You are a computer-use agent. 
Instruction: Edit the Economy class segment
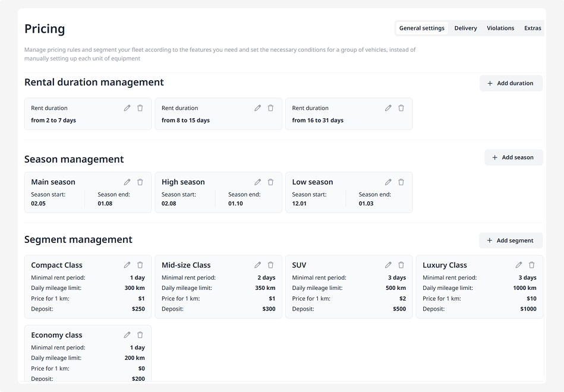(x=127, y=336)
